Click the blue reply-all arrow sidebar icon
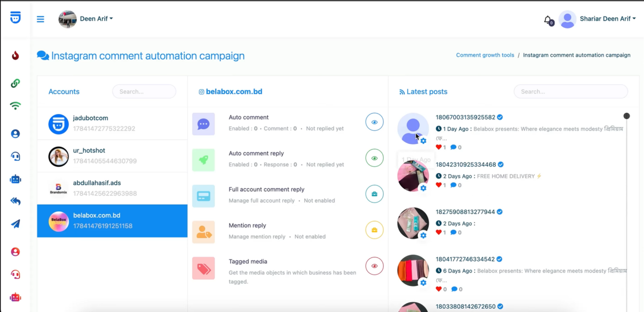 (16, 202)
